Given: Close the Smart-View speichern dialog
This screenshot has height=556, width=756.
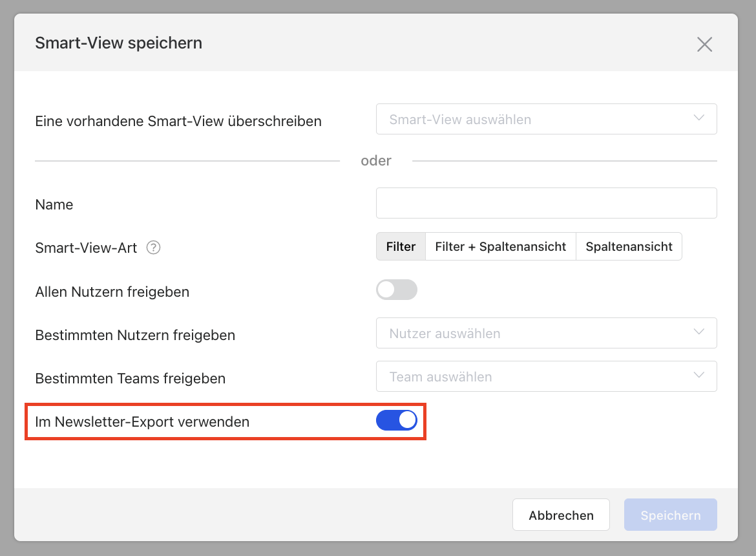Looking at the screenshot, I should [x=704, y=45].
